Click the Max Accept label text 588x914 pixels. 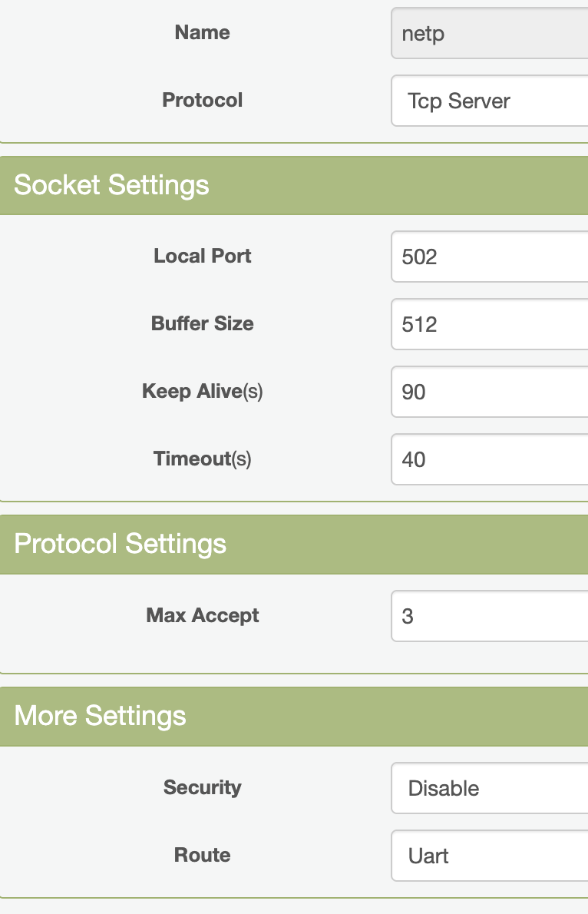point(203,615)
